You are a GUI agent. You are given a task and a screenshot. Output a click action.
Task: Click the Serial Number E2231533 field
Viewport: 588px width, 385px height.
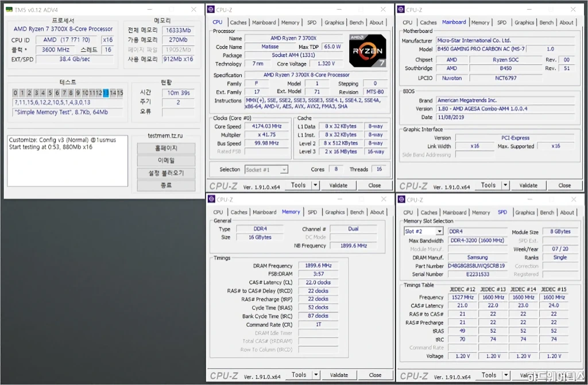click(x=477, y=274)
